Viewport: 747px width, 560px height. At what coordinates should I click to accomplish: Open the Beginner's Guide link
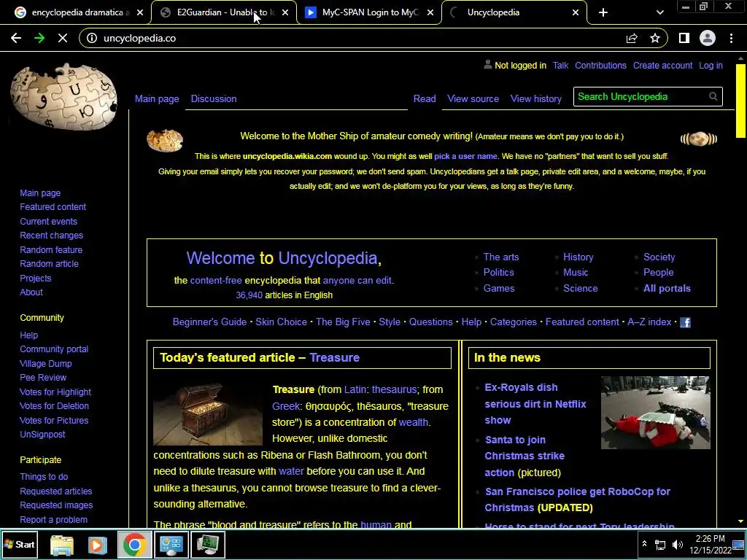coord(209,322)
